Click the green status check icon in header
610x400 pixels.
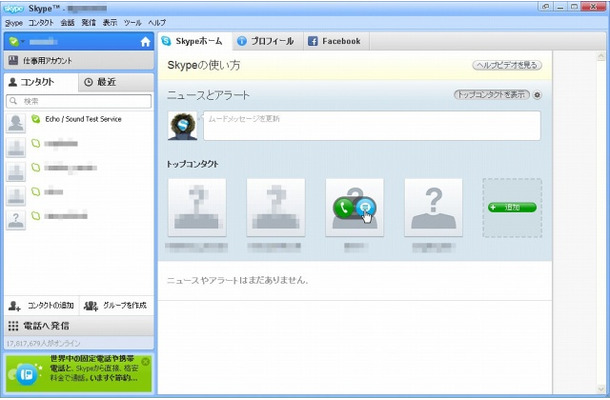[x=14, y=42]
